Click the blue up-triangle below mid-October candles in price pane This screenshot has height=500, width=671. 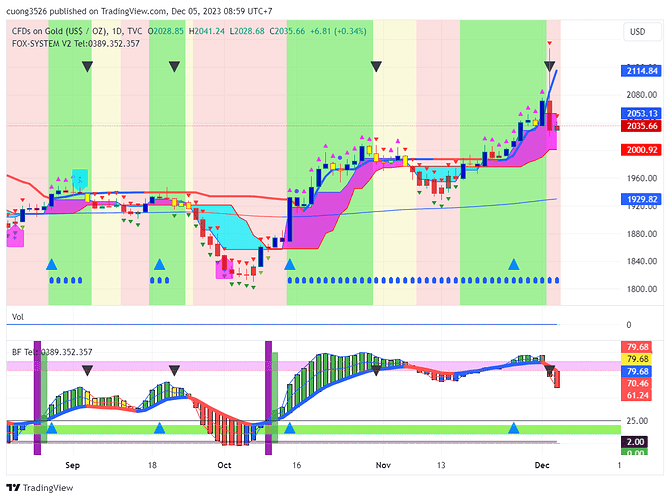coord(290,265)
